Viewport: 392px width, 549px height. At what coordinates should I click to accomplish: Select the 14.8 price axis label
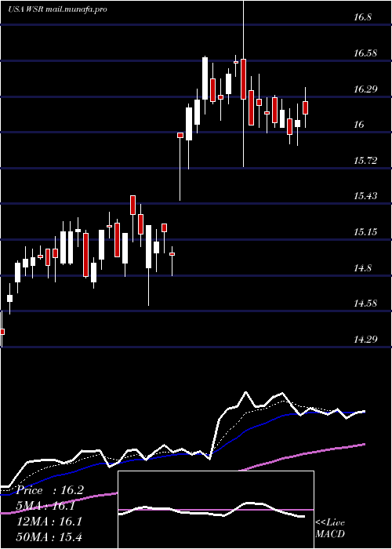click(362, 268)
